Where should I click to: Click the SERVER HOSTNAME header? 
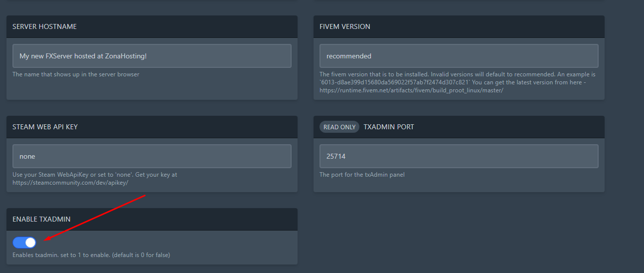[x=44, y=26]
